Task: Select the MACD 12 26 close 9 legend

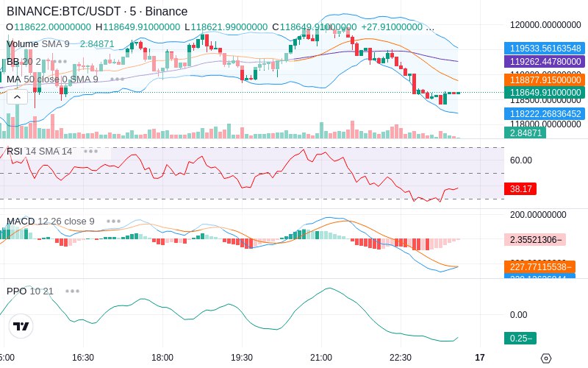Action: [x=51, y=222]
